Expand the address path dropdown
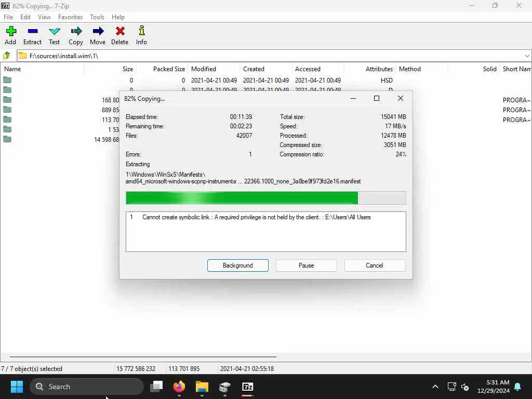The width and height of the screenshot is (532, 399). pos(527,56)
